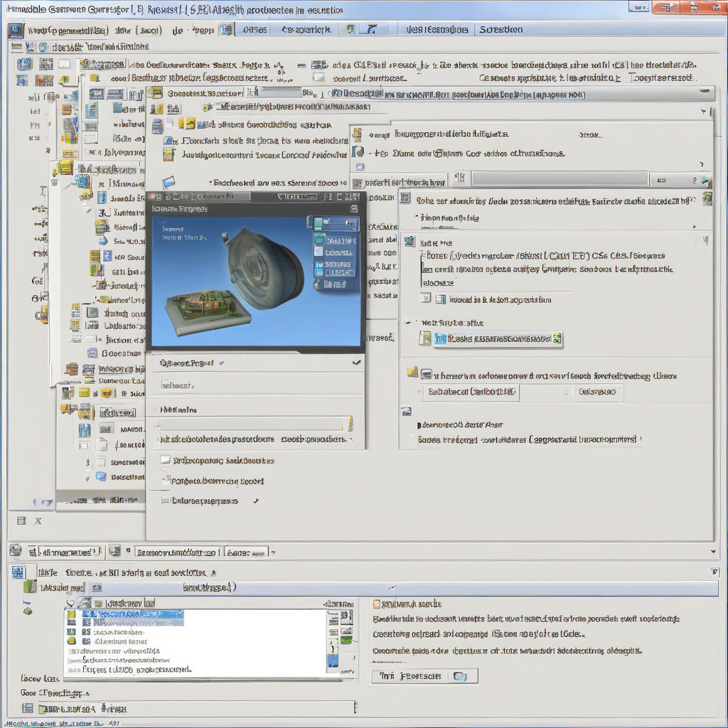Click the green photo icon at the right panel's edge
The width and height of the screenshot is (728, 728).
(707, 199)
